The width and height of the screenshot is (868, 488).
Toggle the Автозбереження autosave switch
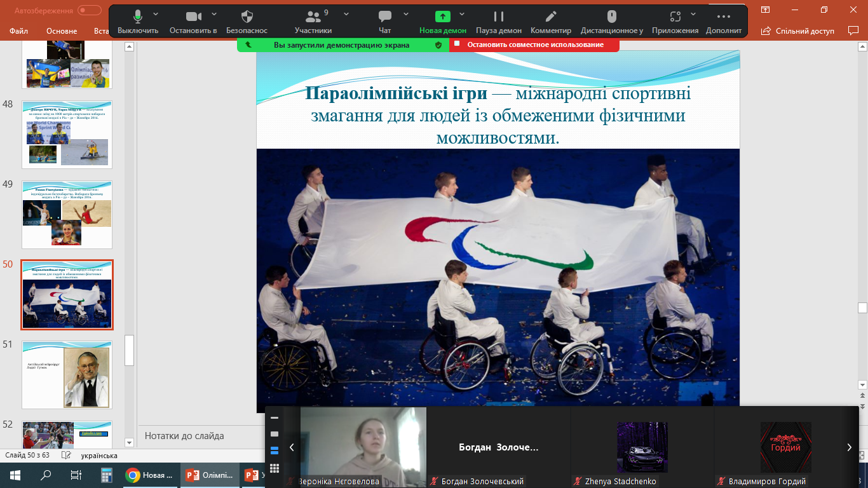click(x=90, y=10)
